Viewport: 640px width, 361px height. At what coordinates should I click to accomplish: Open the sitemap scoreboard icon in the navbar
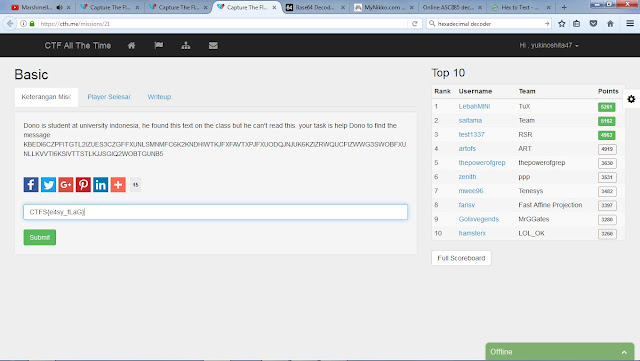tap(186, 45)
